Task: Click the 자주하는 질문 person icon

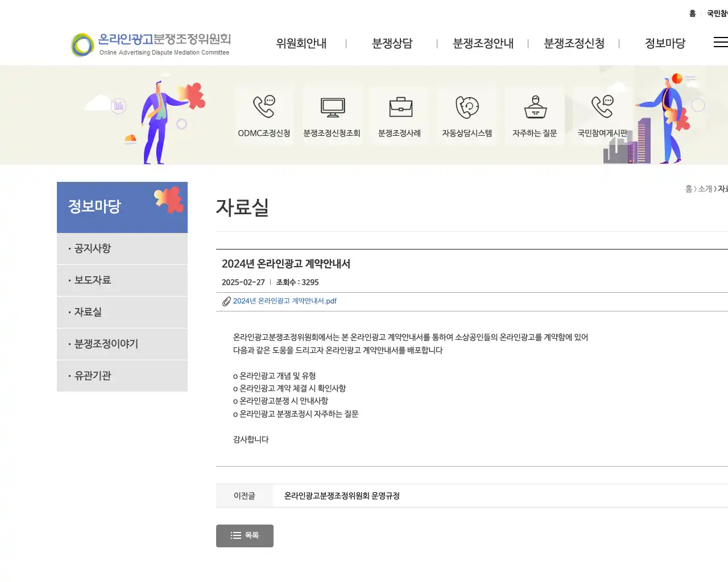Action: (x=534, y=107)
